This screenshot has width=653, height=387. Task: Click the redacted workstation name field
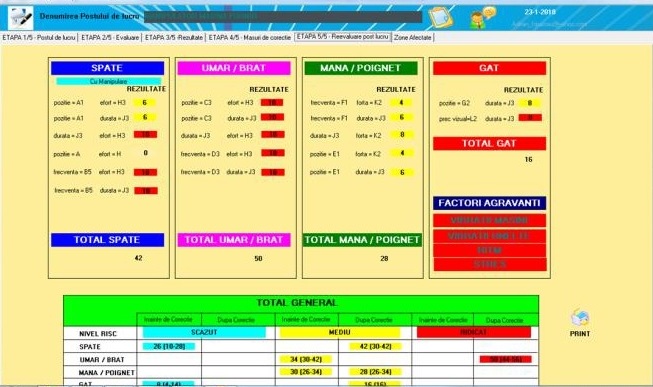(283, 17)
